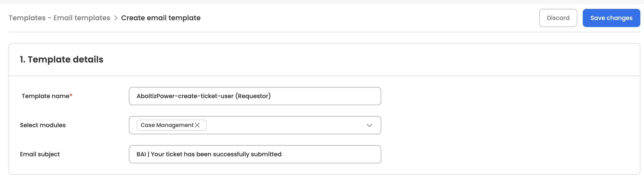644x179 pixels.
Task: Click the Select modules label
Action: point(43,125)
